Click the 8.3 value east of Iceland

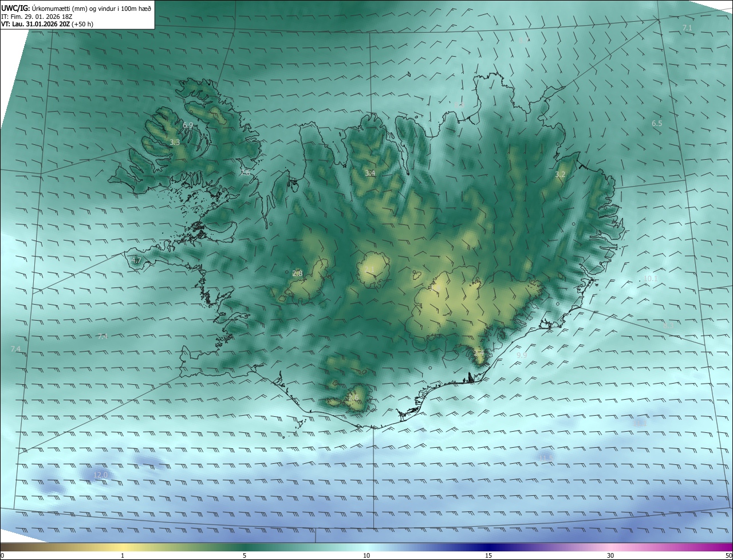[668, 325]
